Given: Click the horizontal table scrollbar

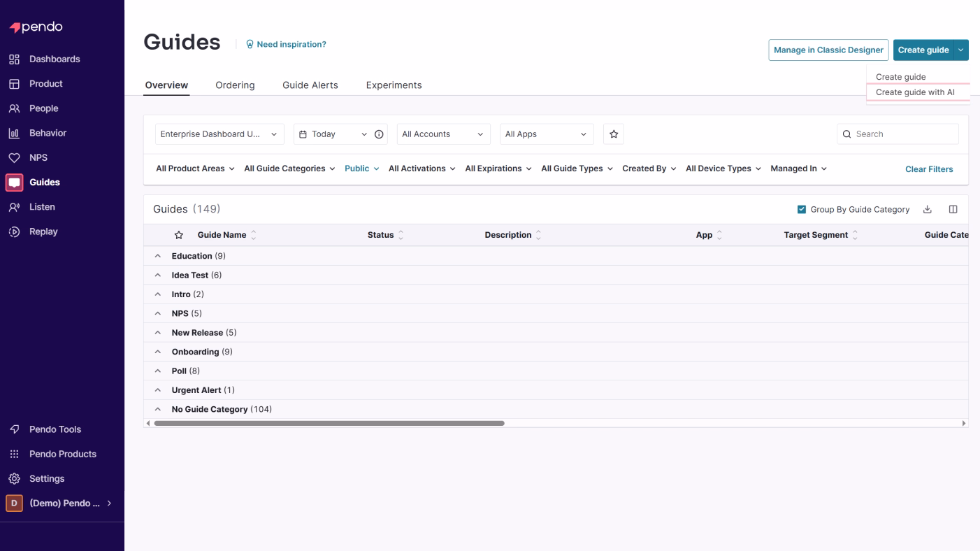Looking at the screenshot, I should click(329, 423).
